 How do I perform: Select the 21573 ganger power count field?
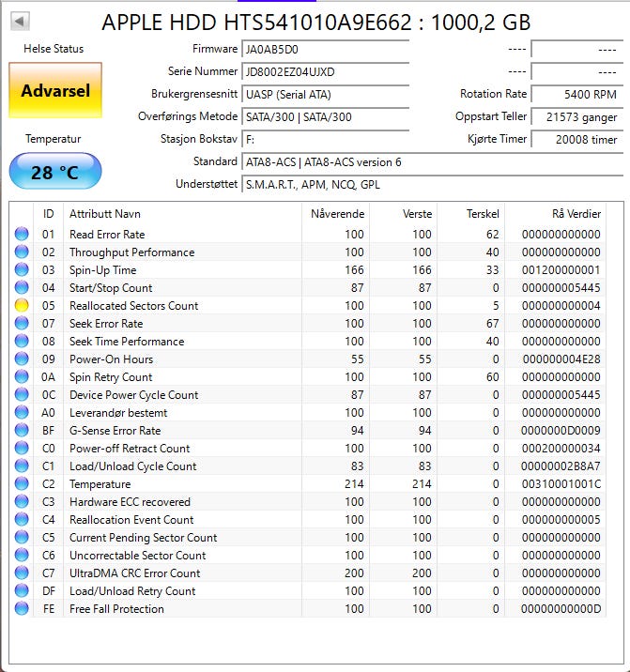[x=577, y=116]
